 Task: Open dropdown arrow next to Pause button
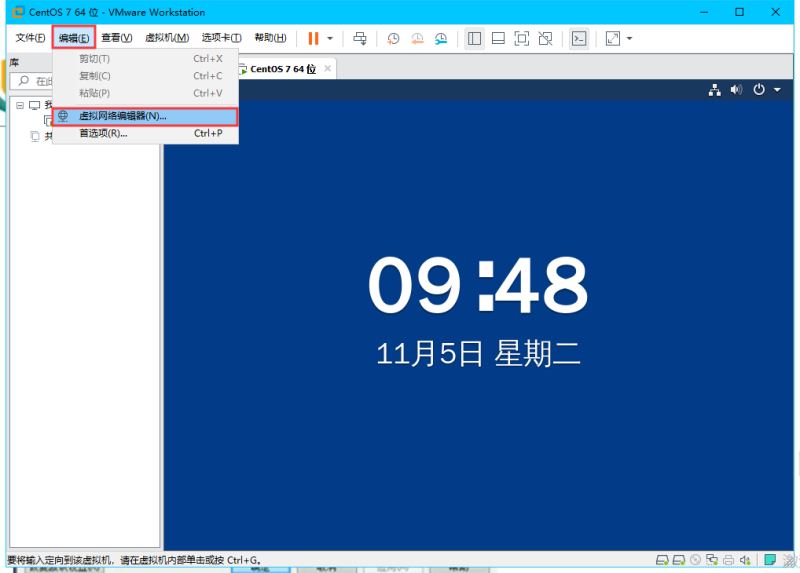330,38
